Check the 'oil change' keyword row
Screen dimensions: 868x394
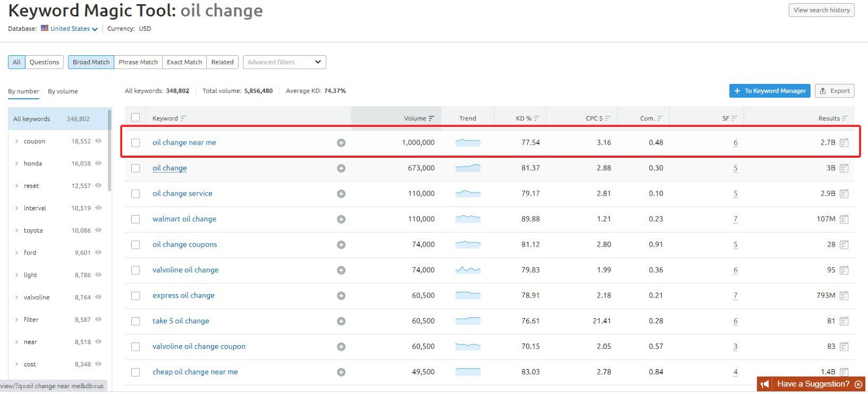[x=136, y=169]
